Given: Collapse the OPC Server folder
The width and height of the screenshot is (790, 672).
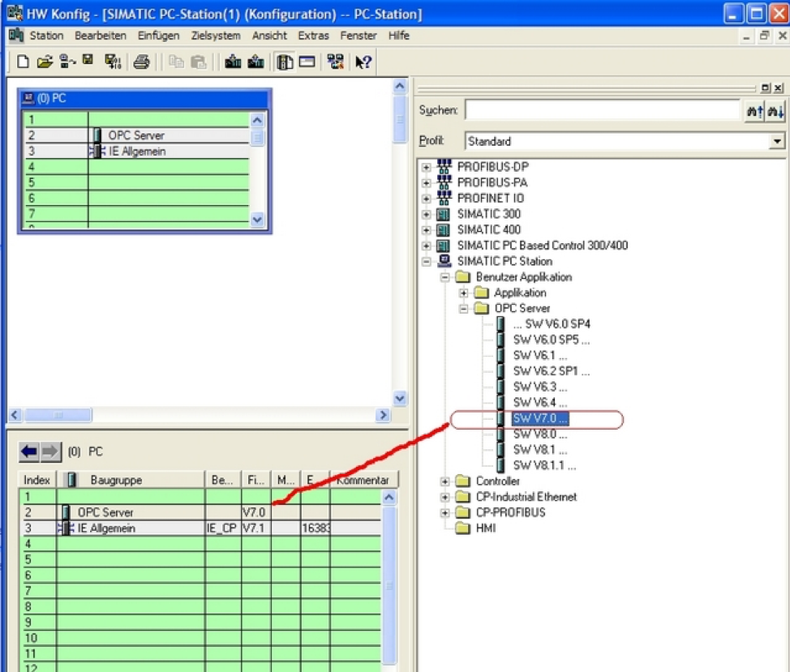Looking at the screenshot, I should [463, 309].
